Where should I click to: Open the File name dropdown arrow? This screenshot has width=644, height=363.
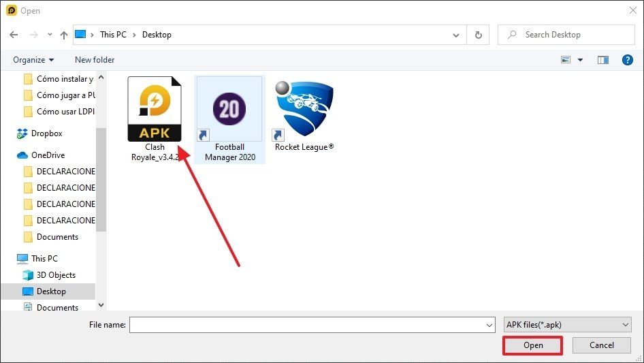pos(489,325)
